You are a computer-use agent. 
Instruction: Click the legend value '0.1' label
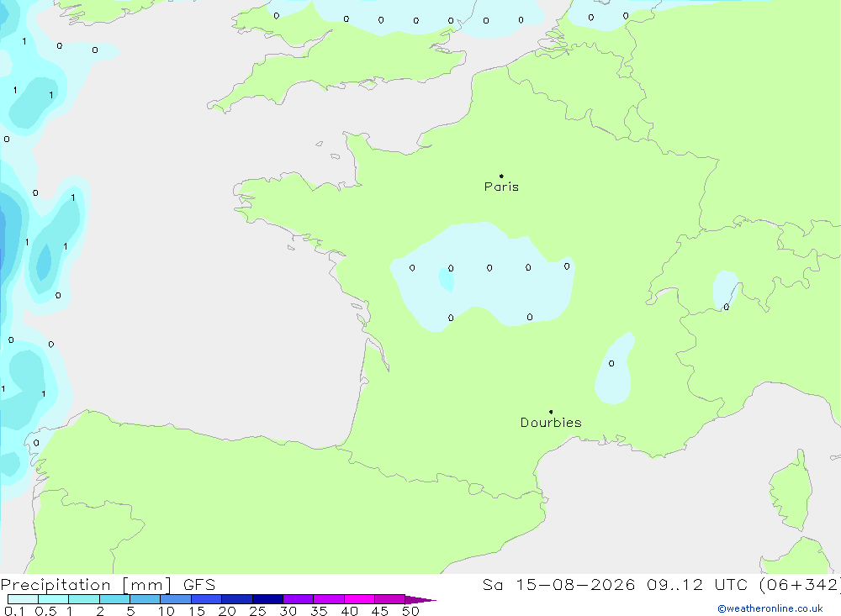14,611
